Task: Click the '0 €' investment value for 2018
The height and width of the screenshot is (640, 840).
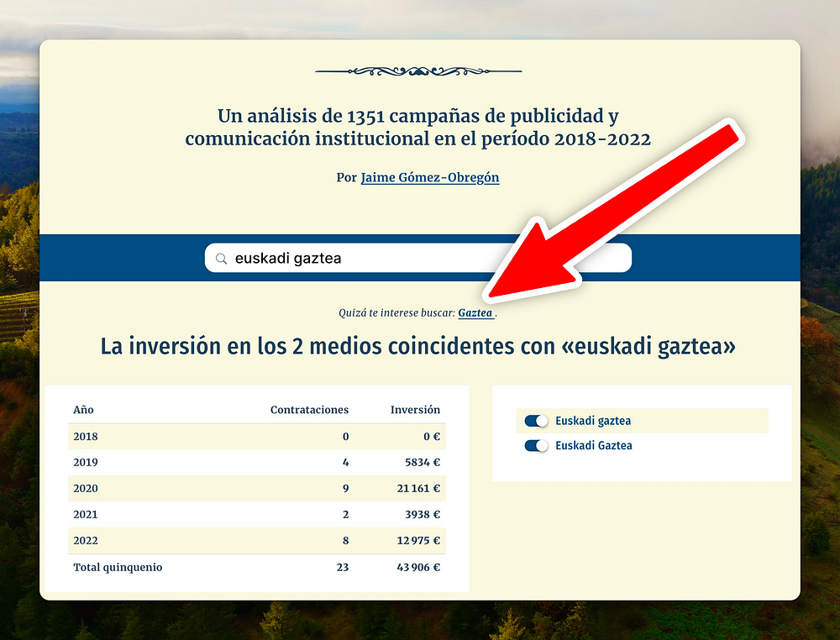Action: pos(432,437)
